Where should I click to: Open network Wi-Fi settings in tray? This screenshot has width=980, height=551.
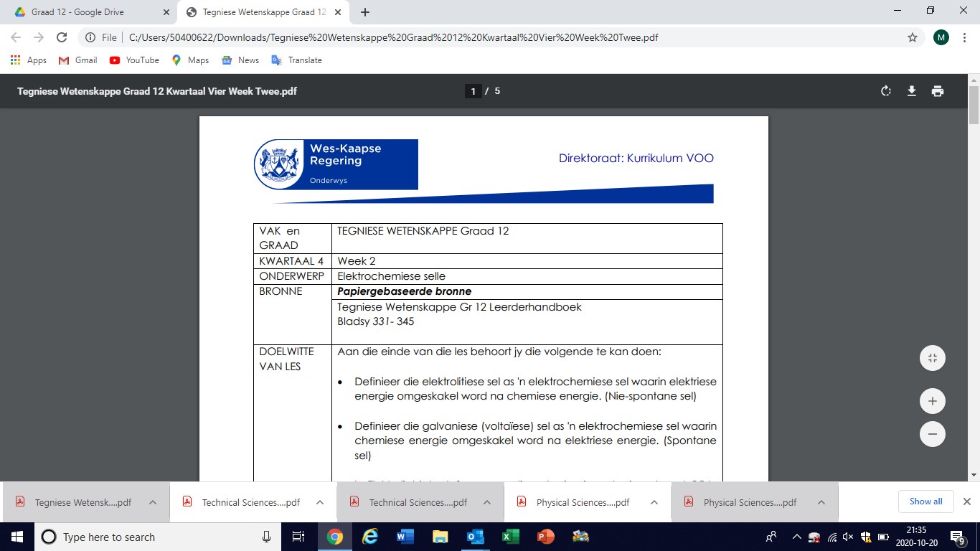(x=832, y=537)
